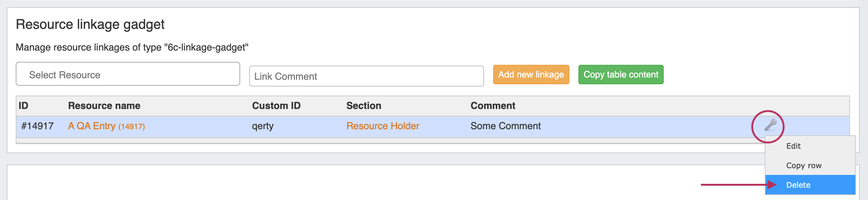Open the A QA Entry resource link
Screen dimensions: 868x200
coord(92,126)
